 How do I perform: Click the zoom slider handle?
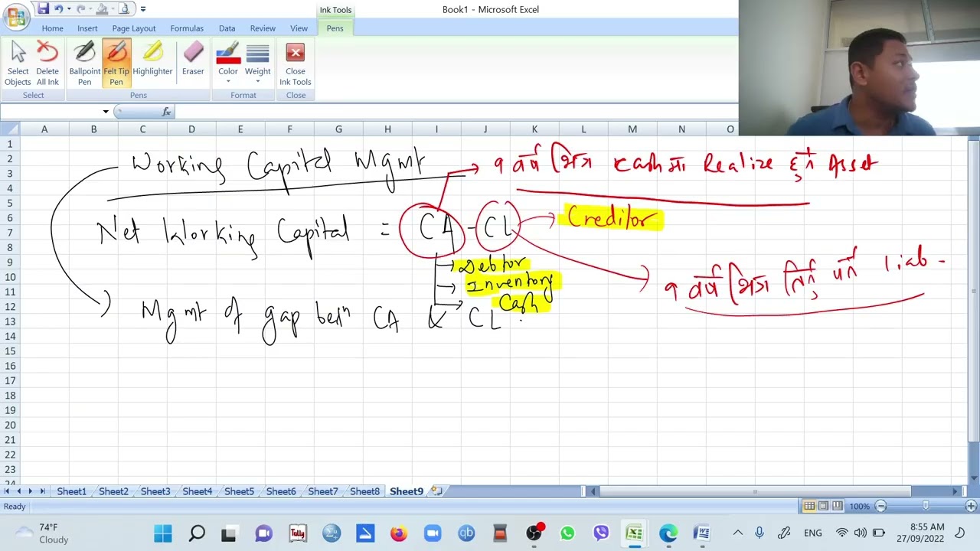[x=926, y=506]
